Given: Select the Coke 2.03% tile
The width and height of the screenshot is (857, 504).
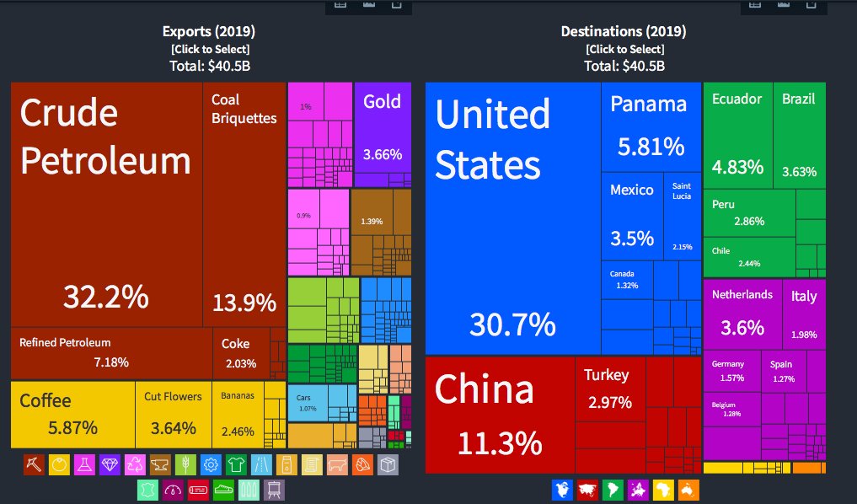Looking at the screenshot, I should point(241,353).
